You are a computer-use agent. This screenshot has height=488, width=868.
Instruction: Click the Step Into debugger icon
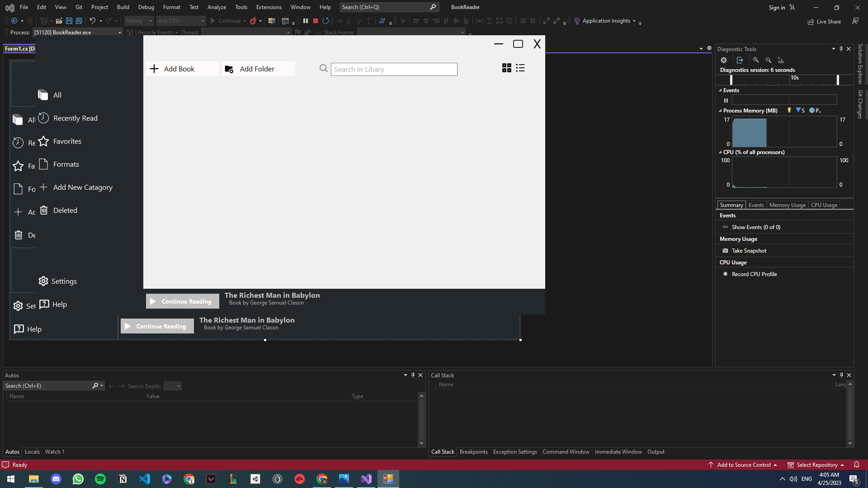click(349, 21)
